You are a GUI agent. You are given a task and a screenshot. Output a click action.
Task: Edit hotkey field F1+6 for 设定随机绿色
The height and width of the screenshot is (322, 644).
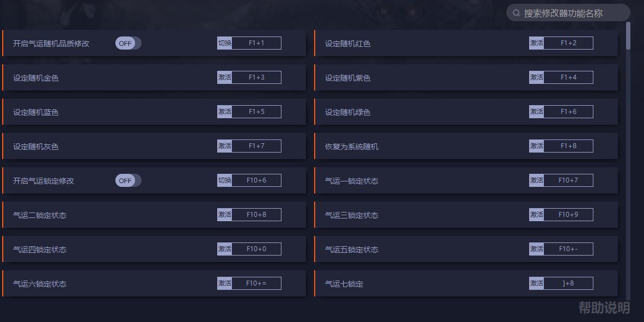[x=568, y=112]
